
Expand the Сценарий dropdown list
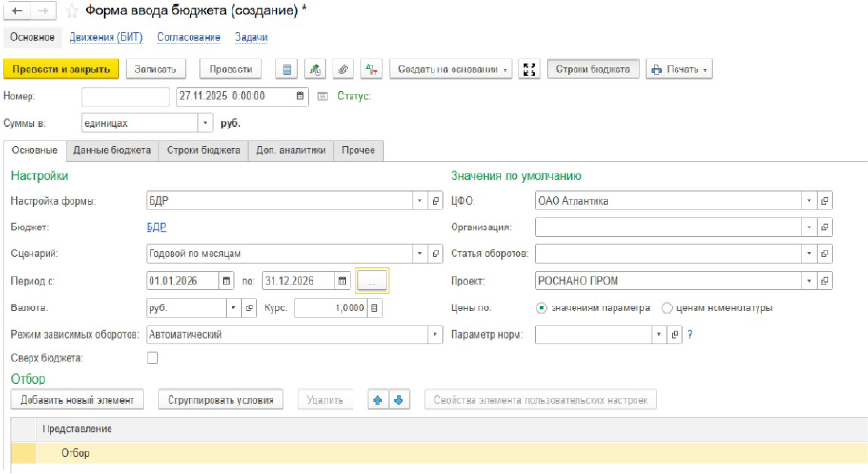tap(419, 254)
